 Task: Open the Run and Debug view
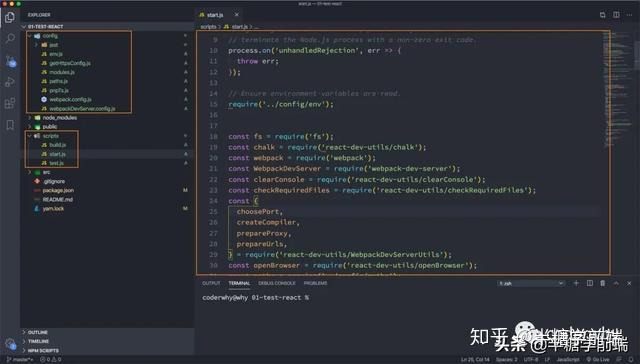[10, 82]
